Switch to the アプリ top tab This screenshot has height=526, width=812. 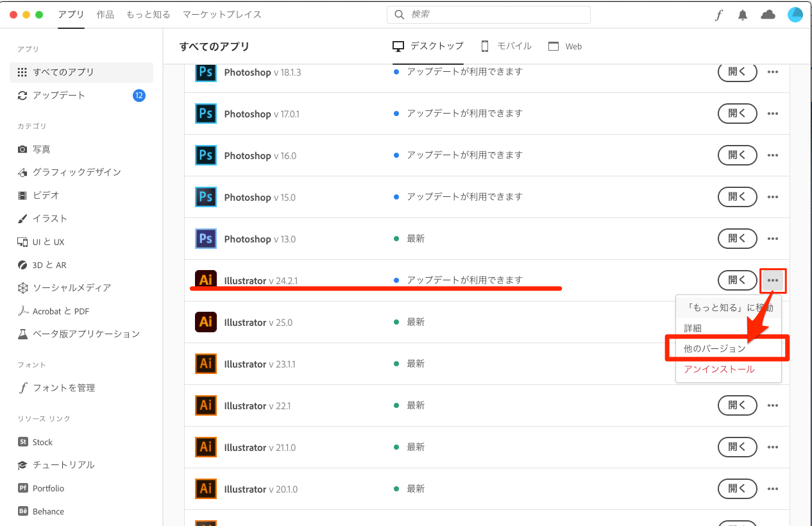pos(71,14)
